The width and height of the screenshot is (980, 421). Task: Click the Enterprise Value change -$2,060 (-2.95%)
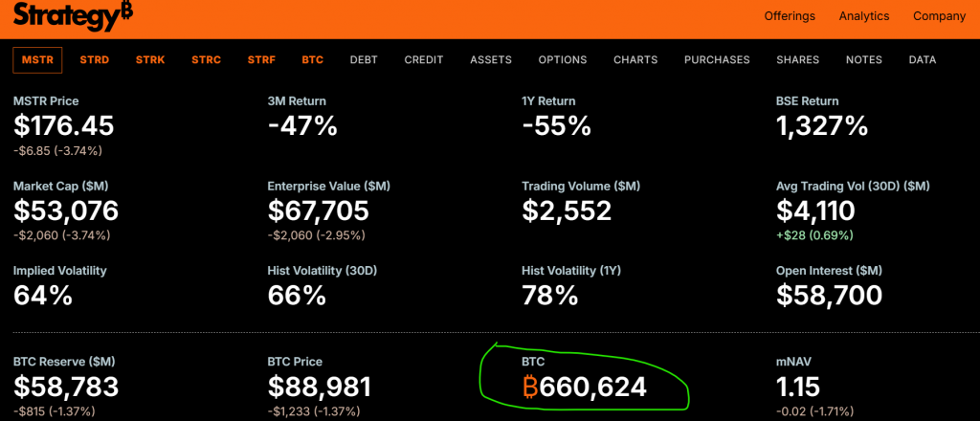click(316, 235)
